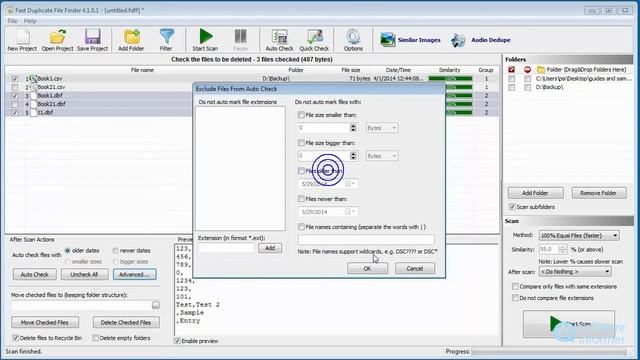Open Bytes unit dropdown for smaller size
The height and width of the screenshot is (360, 640).
[382, 128]
